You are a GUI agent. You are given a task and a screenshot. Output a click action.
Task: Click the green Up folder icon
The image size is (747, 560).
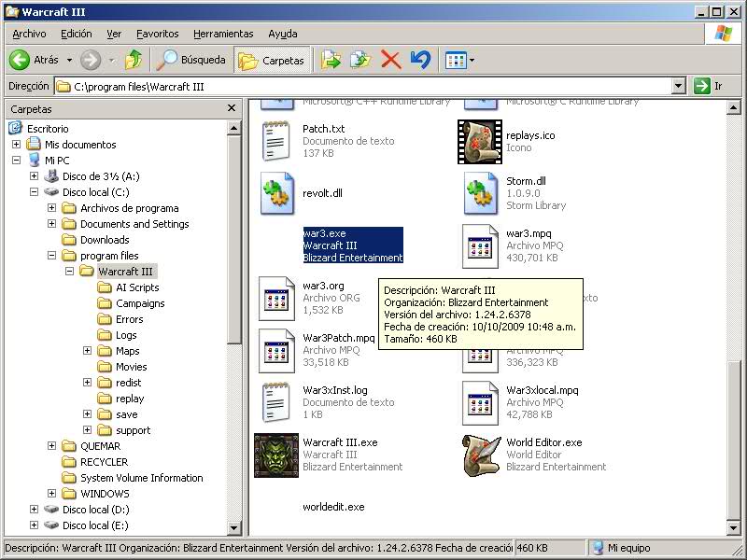point(134,60)
